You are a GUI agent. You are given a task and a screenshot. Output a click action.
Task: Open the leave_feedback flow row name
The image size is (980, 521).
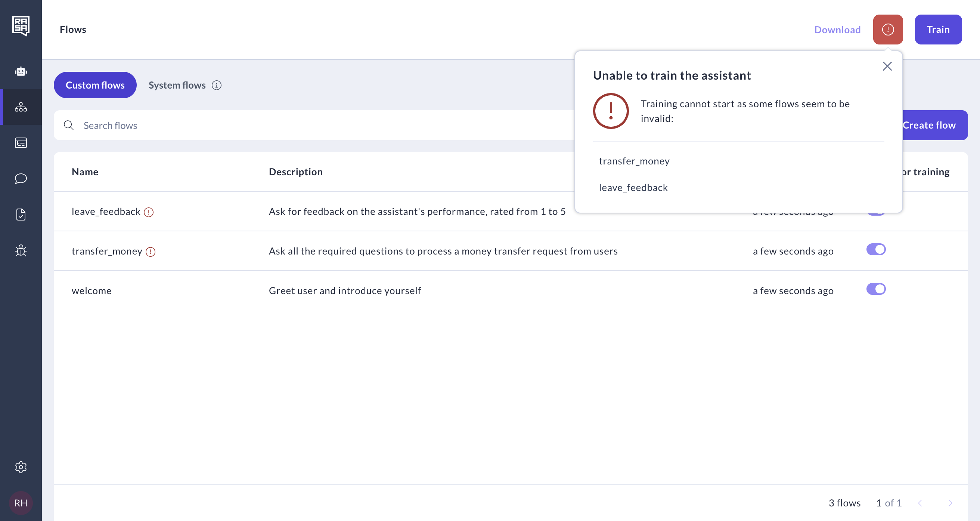(x=106, y=212)
